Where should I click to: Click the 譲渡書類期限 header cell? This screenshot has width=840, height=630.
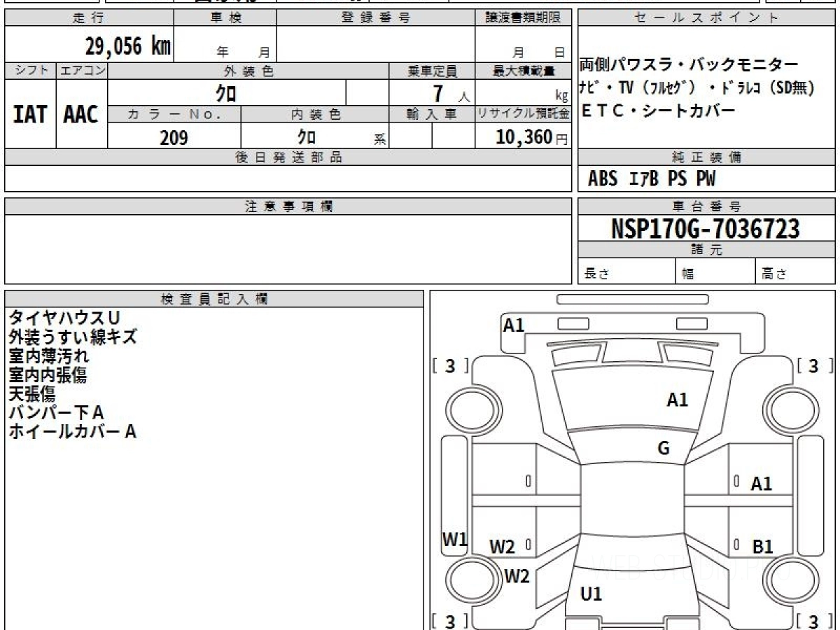[x=524, y=17]
